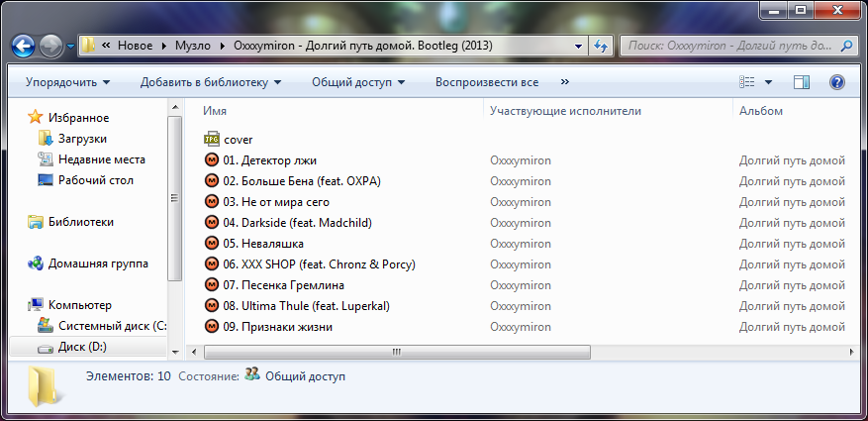The image size is (868, 421).
Task: Open Загрузки folder in favorites
Action: point(82,139)
